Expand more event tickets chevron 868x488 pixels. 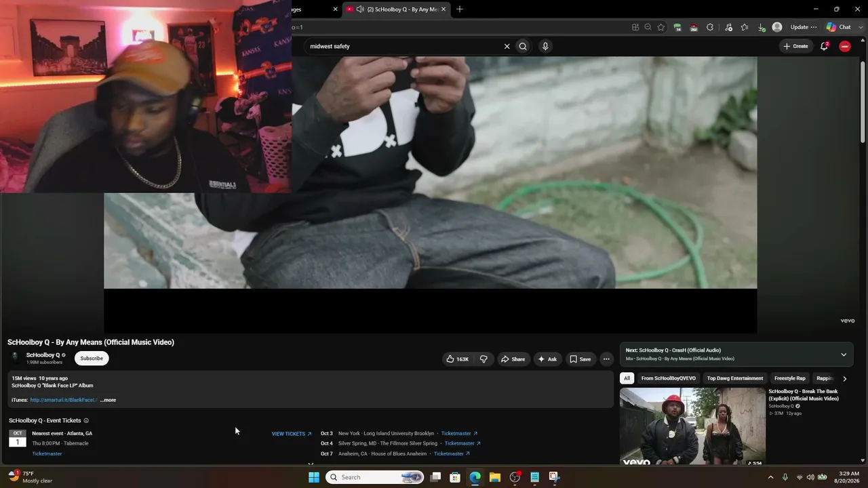click(311, 464)
